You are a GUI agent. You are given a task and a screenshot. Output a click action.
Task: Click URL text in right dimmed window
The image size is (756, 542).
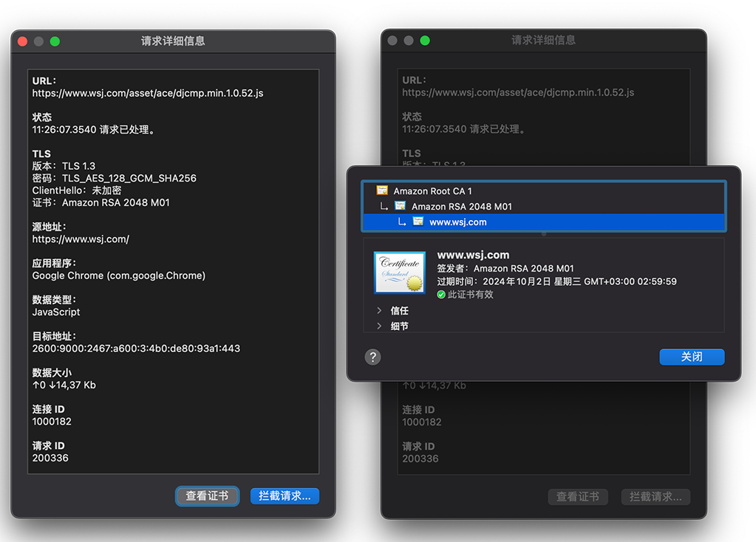pos(518,92)
